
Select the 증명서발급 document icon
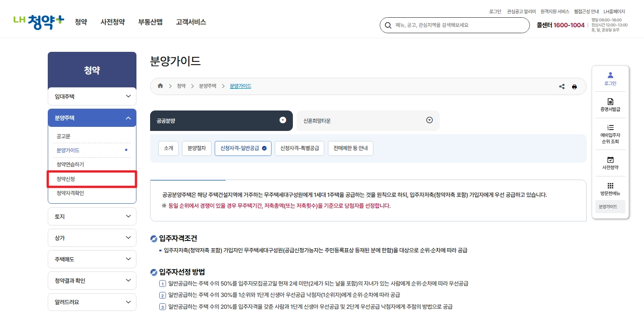(610, 104)
